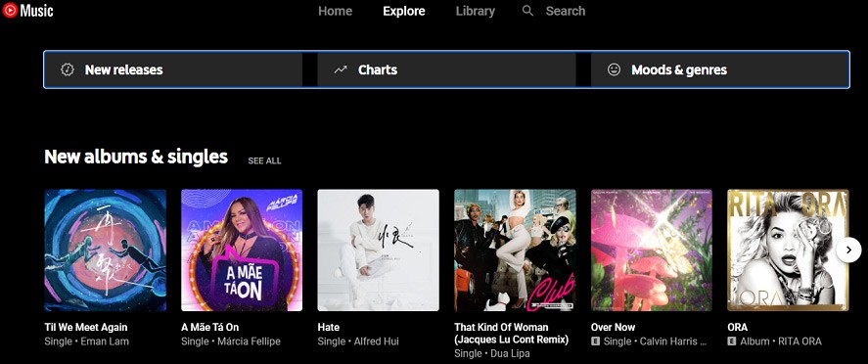Image resolution: width=868 pixels, height=364 pixels.
Task: Click the explicit badge beside ORA album
Action: point(732,341)
